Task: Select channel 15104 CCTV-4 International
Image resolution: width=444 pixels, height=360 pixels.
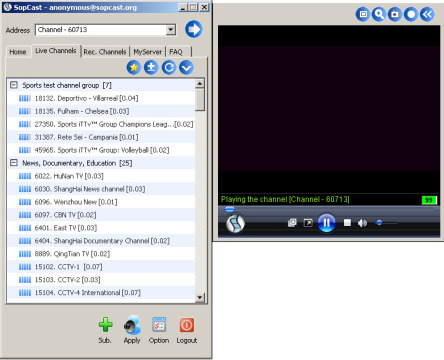Action: click(101, 293)
